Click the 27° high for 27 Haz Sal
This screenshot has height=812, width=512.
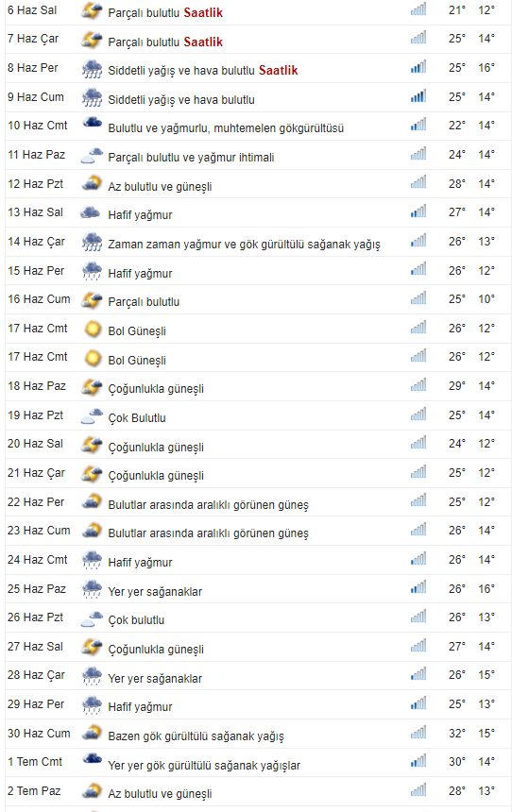click(457, 646)
